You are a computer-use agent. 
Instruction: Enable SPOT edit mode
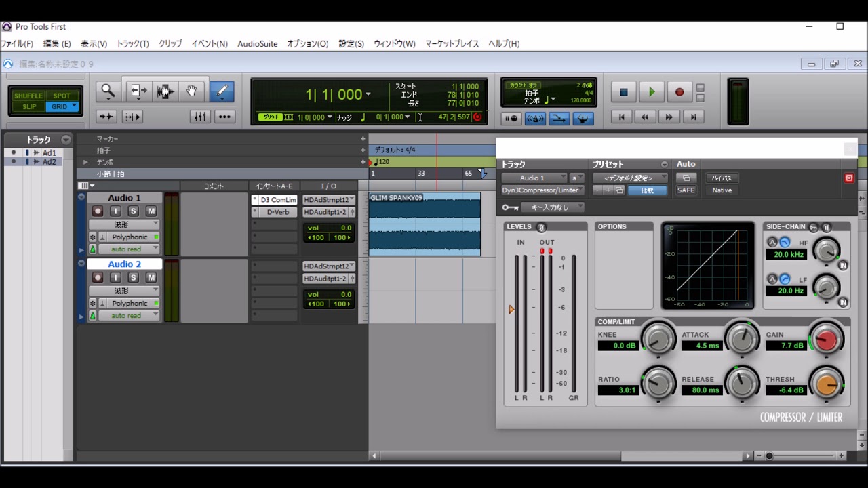pyautogui.click(x=62, y=96)
